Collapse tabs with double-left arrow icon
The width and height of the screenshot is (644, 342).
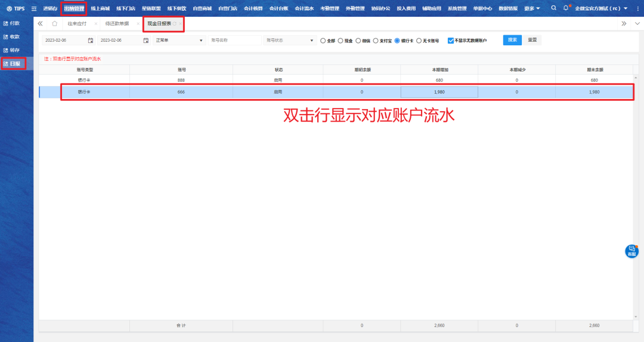(40, 23)
